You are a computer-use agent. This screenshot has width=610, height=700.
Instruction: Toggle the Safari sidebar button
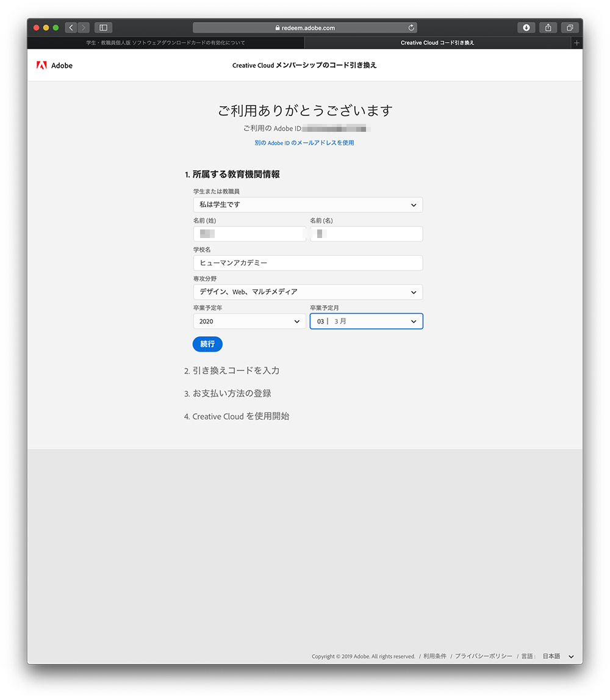point(103,27)
